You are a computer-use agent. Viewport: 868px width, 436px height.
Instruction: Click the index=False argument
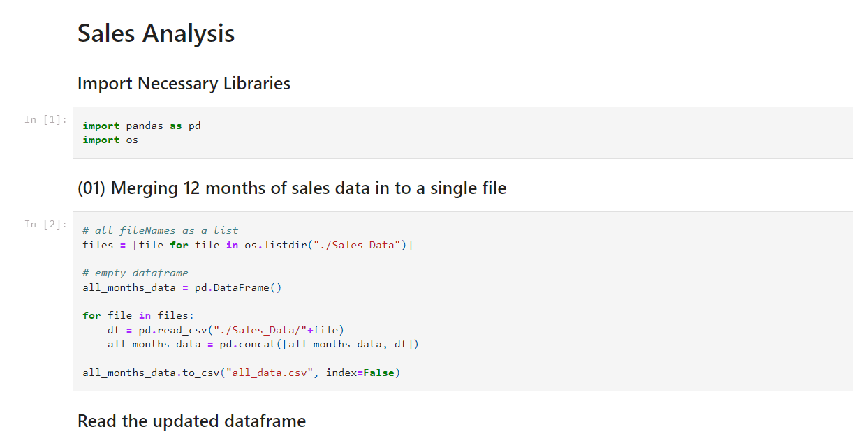[360, 373]
